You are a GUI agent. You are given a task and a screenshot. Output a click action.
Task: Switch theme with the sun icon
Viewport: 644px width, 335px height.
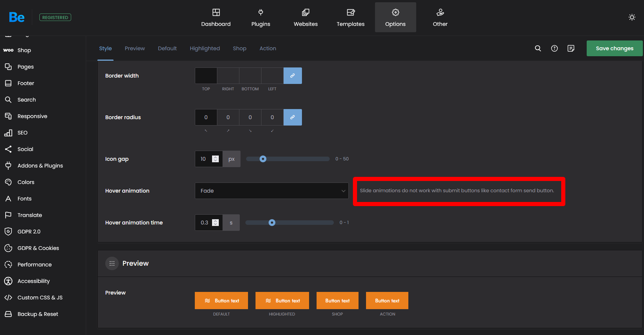tap(632, 17)
